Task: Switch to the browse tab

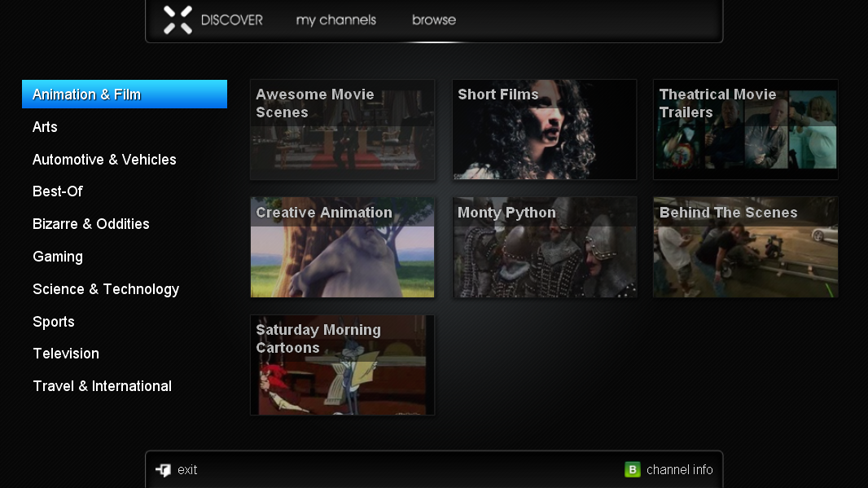Action: point(434,20)
